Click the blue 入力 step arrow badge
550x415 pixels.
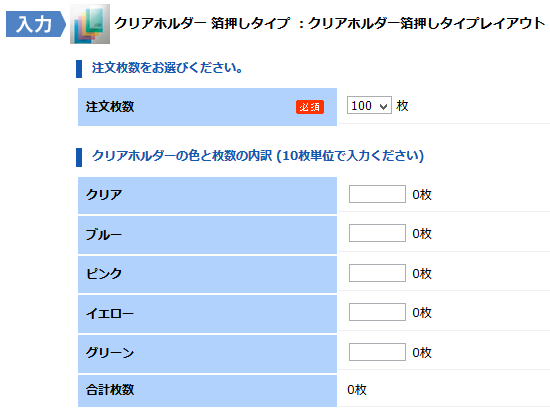click(x=35, y=24)
